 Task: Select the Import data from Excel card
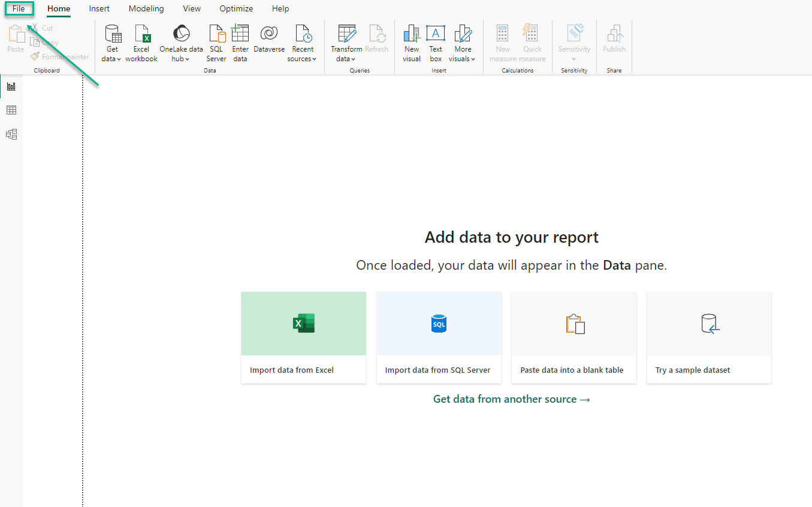tap(303, 337)
